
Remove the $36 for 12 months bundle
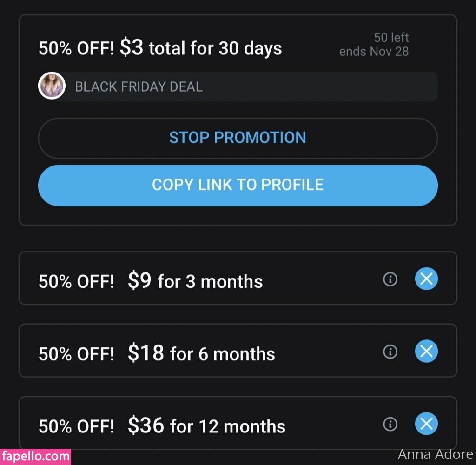426,424
